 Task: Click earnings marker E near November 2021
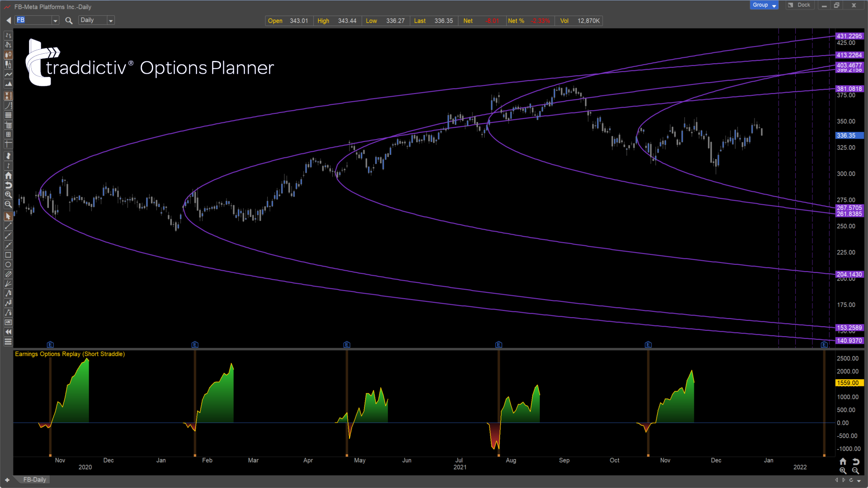648,344
